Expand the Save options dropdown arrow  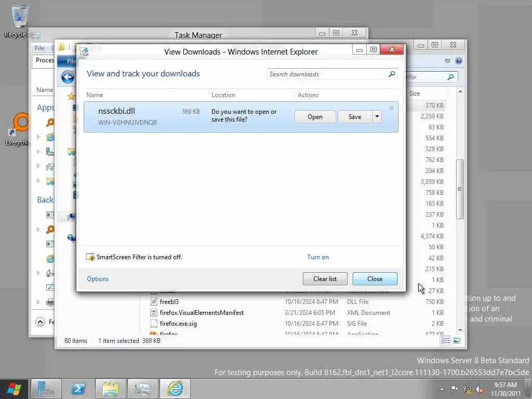pos(377,117)
